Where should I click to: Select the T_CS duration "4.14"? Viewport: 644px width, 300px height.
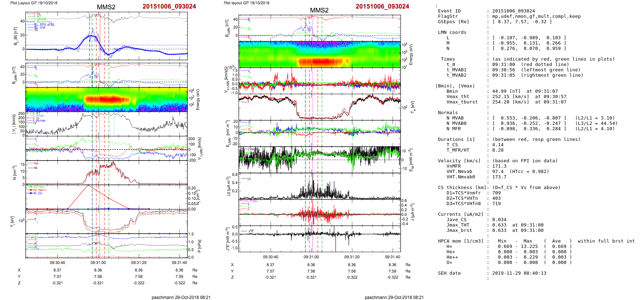pyautogui.click(x=498, y=145)
